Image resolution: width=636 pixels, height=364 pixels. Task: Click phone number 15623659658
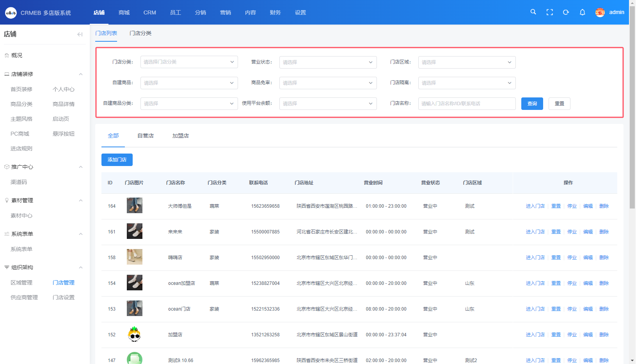[x=265, y=206]
